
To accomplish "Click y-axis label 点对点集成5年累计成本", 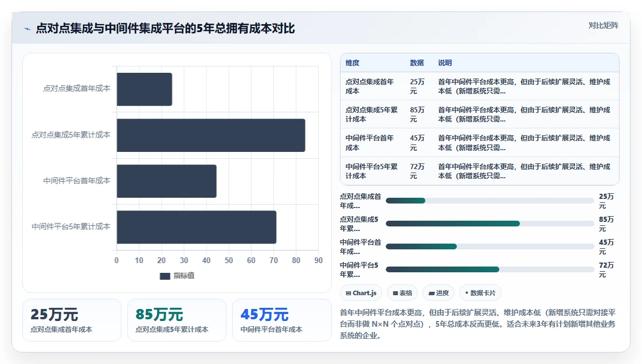I will click(x=71, y=135).
